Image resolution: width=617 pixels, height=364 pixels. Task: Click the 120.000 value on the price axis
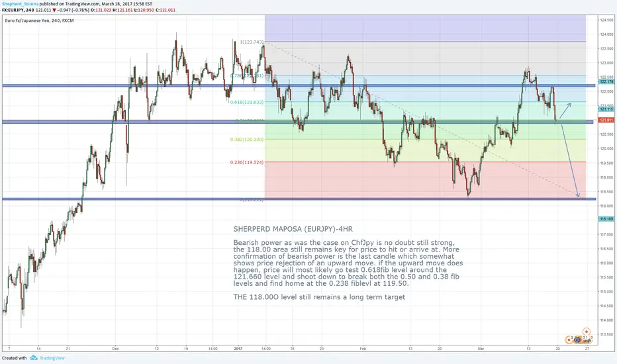[x=606, y=149]
